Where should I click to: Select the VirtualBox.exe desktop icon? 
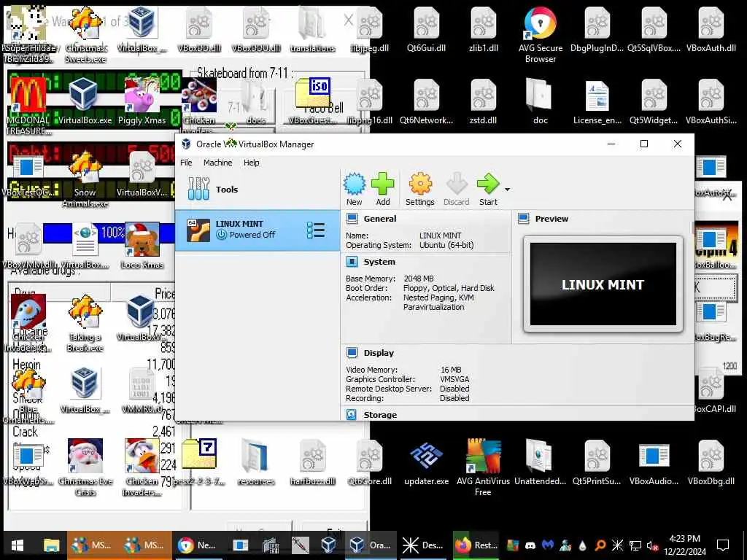[85, 102]
